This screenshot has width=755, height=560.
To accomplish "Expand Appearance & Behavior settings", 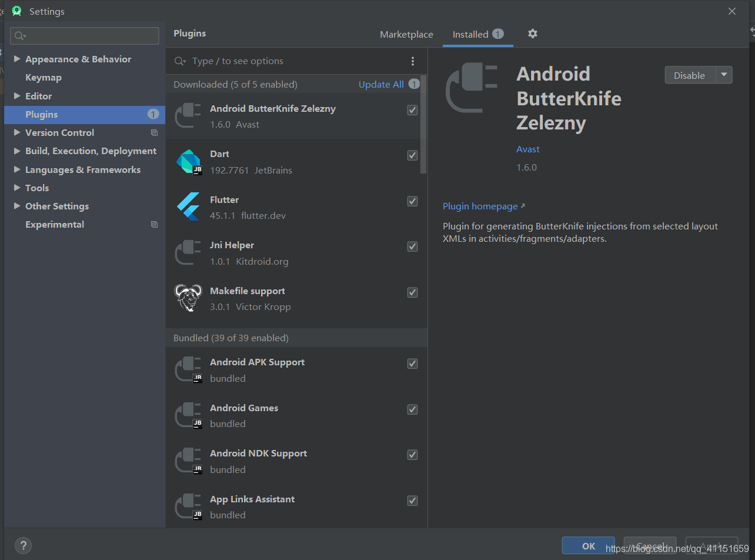I will click(x=17, y=59).
